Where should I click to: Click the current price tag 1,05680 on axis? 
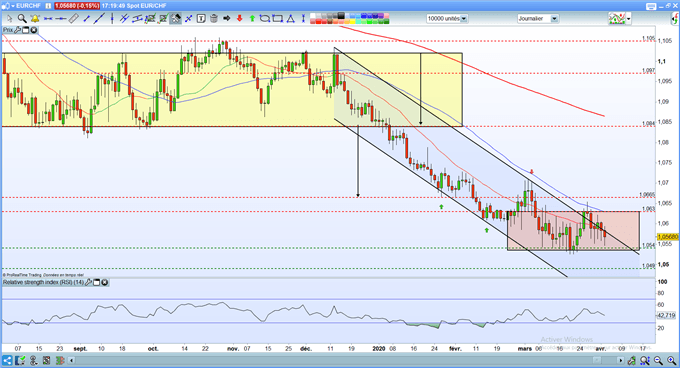(x=668, y=237)
